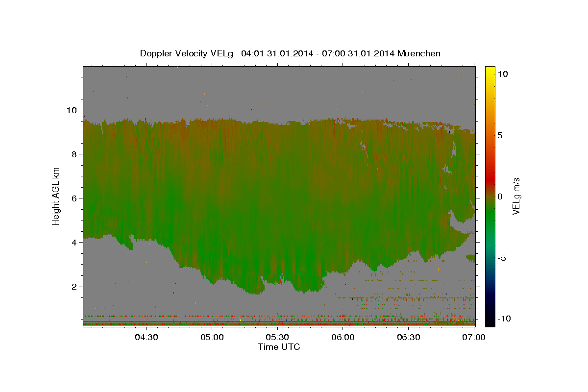The image size is (588, 392).
Task: Click the height axis label '8'
Action: point(73,154)
